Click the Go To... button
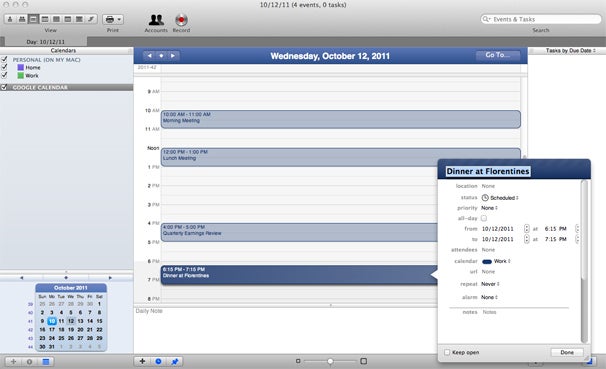Screen dimensions: 606x369 tap(497, 55)
